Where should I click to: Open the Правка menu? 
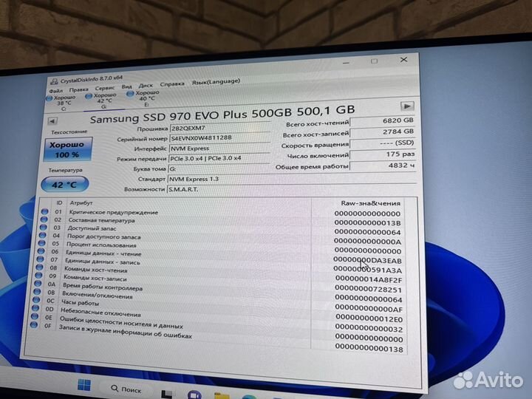coord(79,89)
